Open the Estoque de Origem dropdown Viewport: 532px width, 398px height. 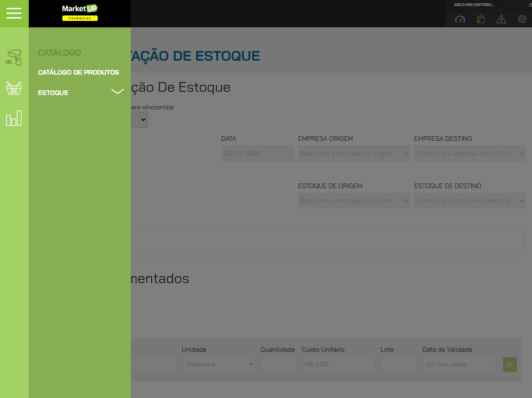coord(353,201)
